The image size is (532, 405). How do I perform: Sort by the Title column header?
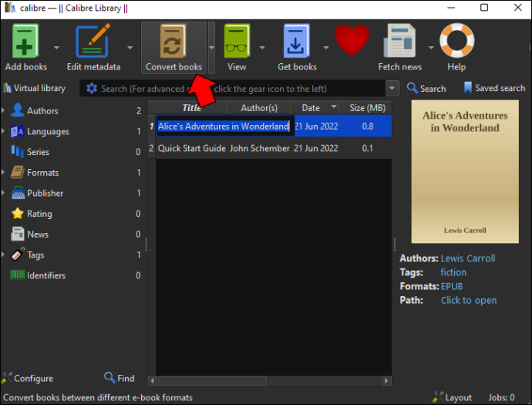pos(191,108)
